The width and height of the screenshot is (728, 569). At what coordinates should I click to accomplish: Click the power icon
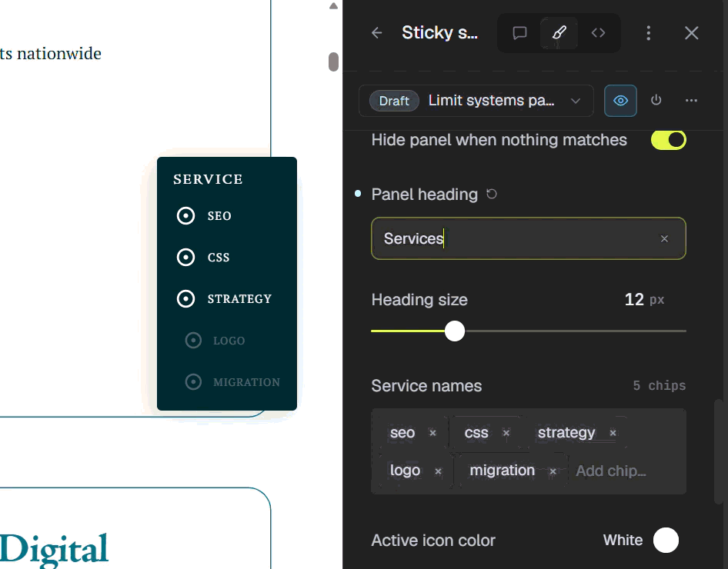656,100
